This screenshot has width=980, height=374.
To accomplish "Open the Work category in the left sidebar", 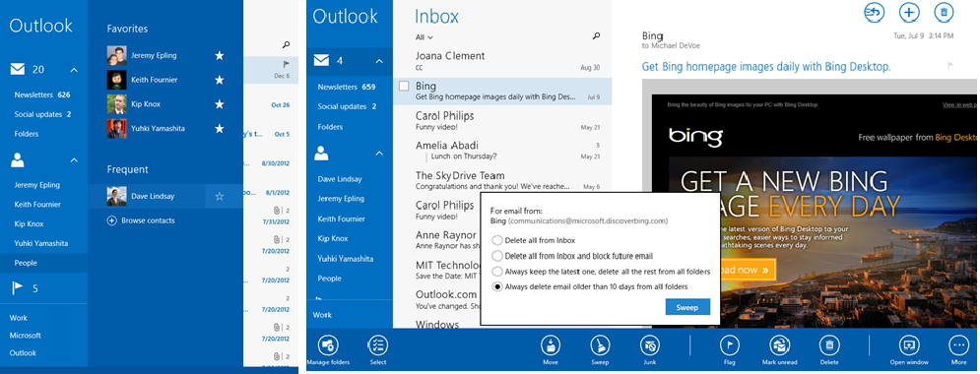I will point(18,318).
